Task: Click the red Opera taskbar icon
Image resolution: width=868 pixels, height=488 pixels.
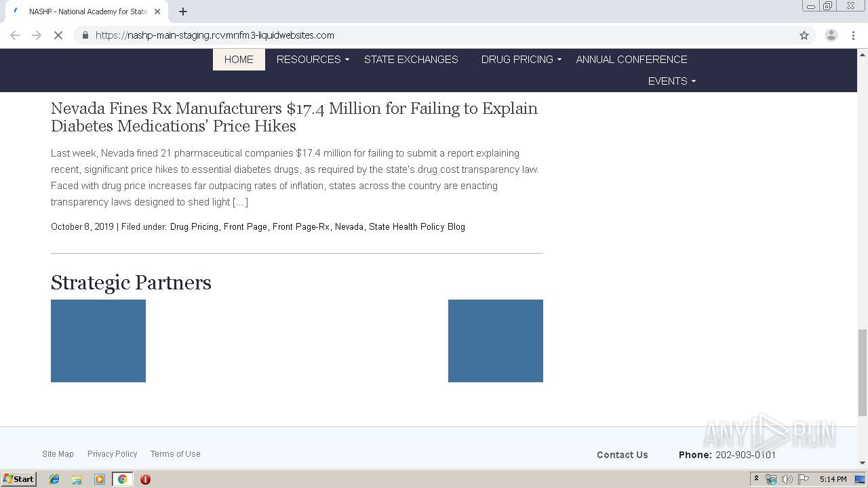Action: 145,479
